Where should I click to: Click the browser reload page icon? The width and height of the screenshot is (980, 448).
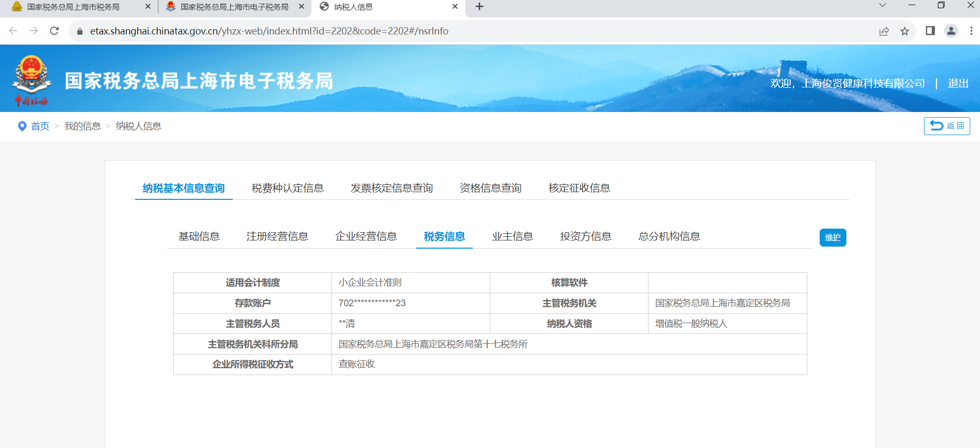pos(54,31)
